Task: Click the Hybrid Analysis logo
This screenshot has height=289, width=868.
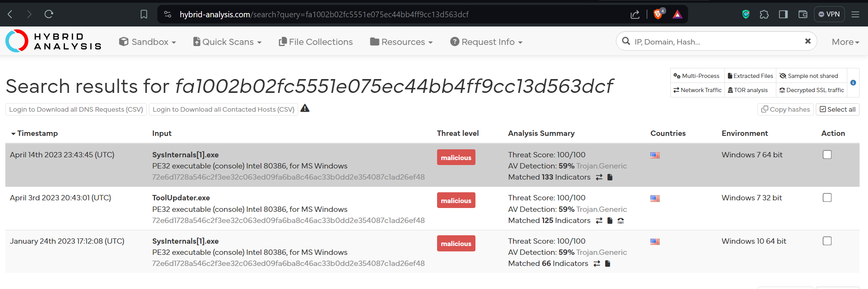Action: 54,41
